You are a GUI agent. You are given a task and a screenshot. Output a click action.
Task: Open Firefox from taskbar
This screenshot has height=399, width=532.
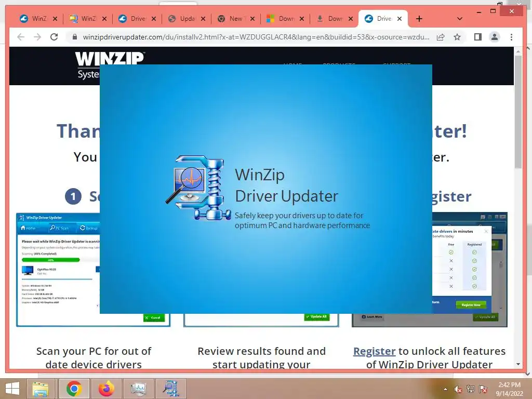coord(106,389)
